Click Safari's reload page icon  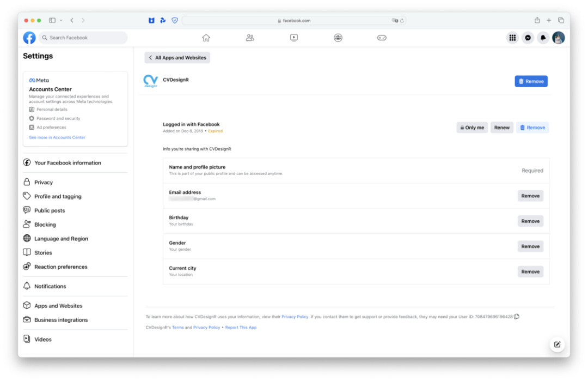point(402,21)
